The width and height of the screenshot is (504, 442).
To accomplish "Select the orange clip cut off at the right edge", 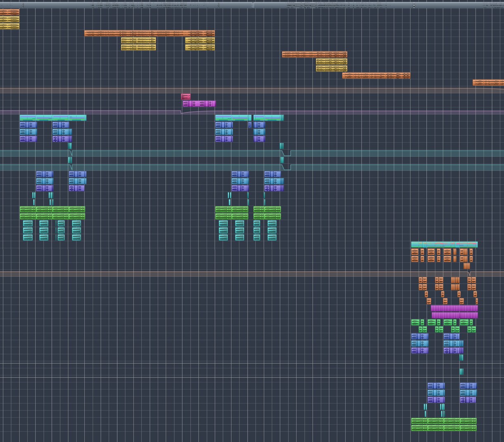I will coord(488,83).
